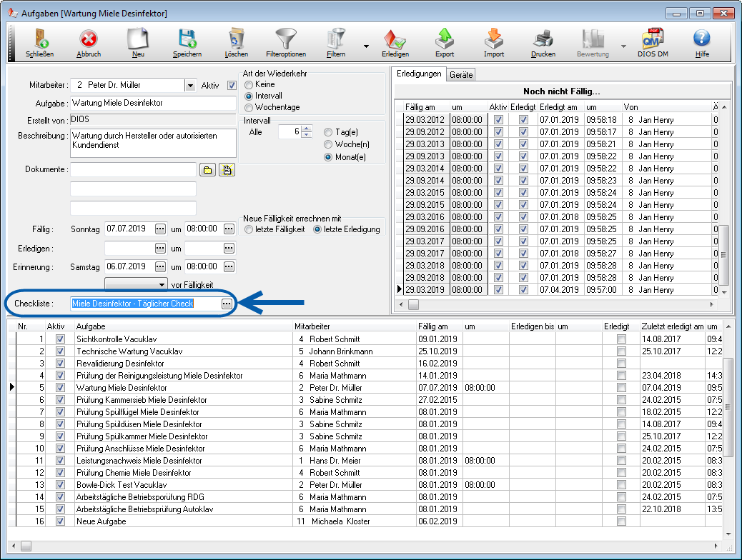The image size is (742, 560).
Task: Tick Erledigt checkbox for Neue Aufgabe row
Action: pyautogui.click(x=622, y=521)
